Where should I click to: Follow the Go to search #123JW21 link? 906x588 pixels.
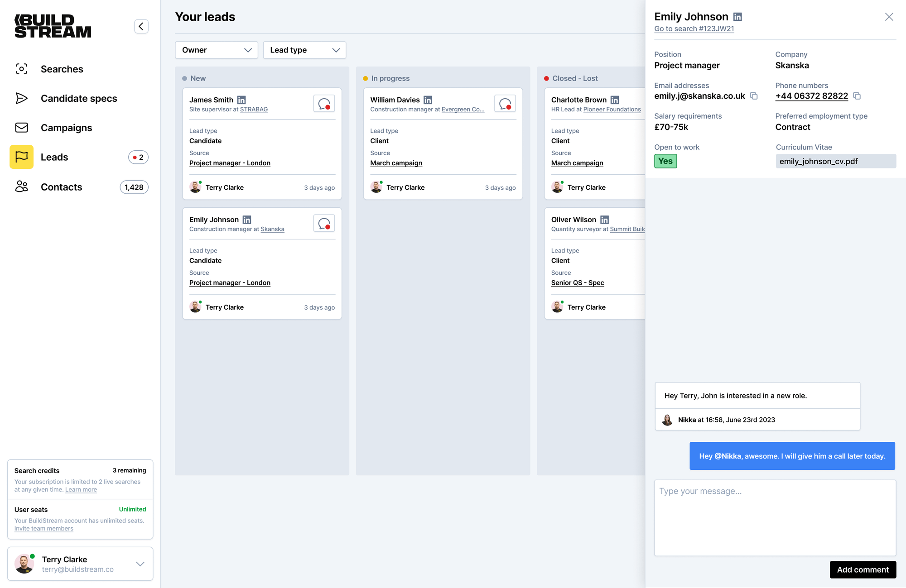click(694, 29)
